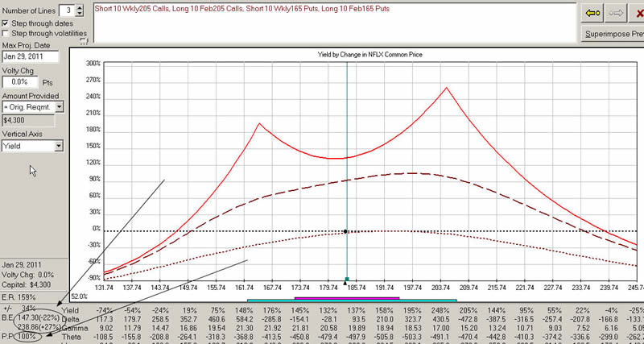Open the Amount Provided dropdown
The height and width of the screenshot is (344, 644).
click(x=60, y=106)
